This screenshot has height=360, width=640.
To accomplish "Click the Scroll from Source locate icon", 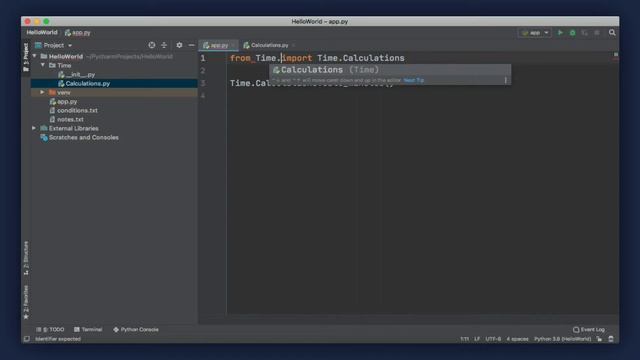I will [x=151, y=45].
